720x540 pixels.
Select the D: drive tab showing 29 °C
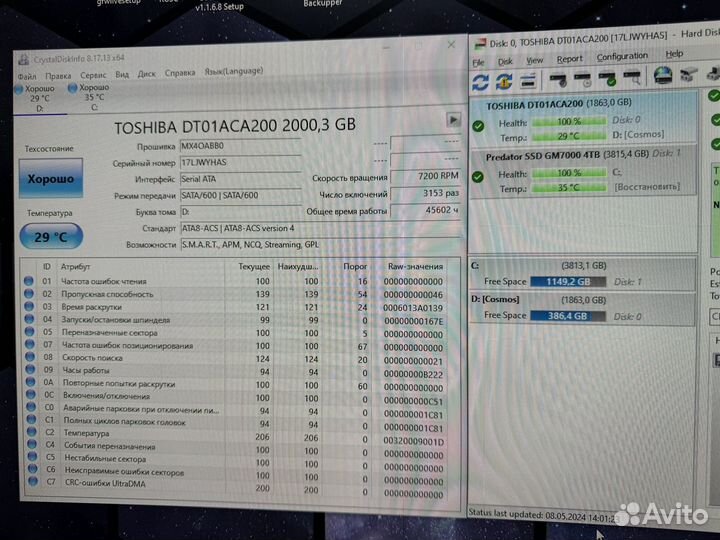pyautogui.click(x=40, y=98)
